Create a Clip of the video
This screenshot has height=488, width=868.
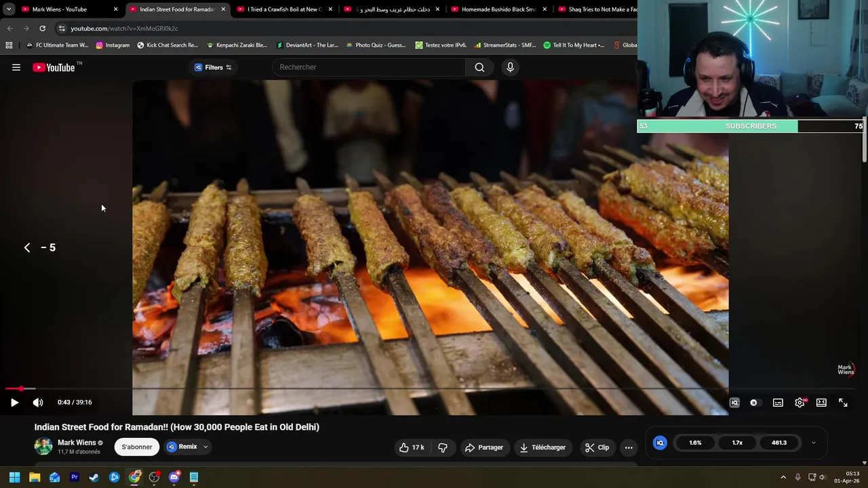point(597,447)
